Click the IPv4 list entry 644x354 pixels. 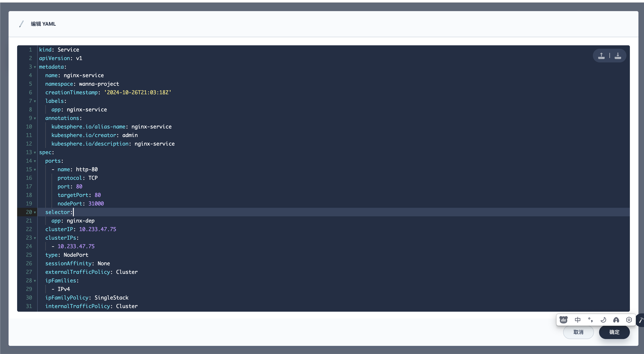(64, 289)
